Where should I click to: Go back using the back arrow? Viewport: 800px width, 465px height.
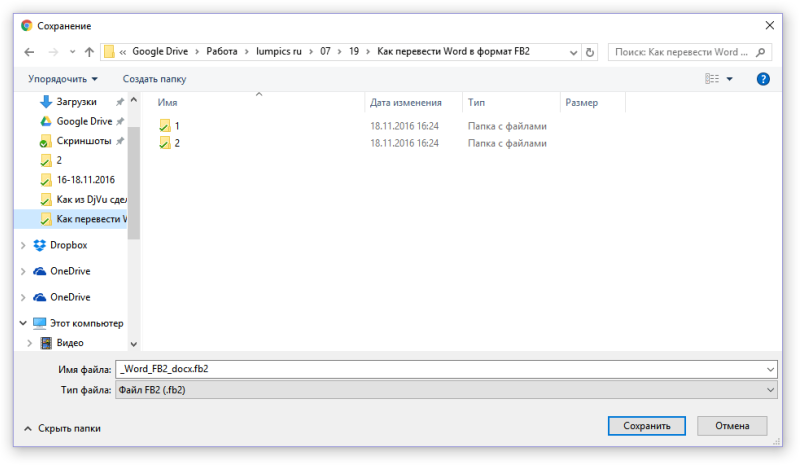[x=29, y=52]
